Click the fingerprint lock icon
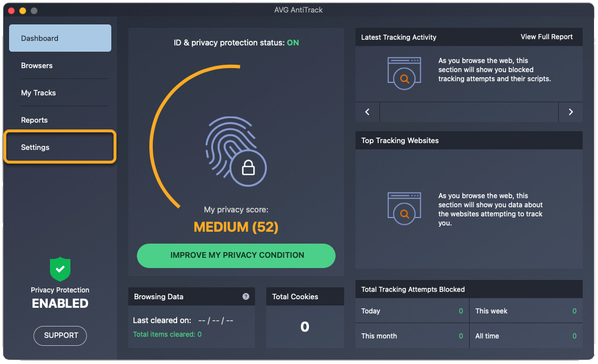This screenshot has height=364, width=598. pyautogui.click(x=235, y=149)
